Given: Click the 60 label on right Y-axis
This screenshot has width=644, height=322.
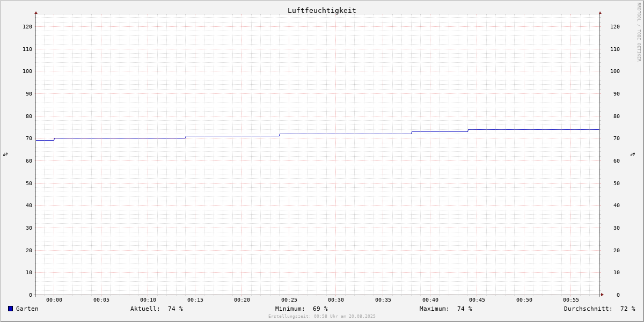Looking at the screenshot, I should tap(617, 160).
